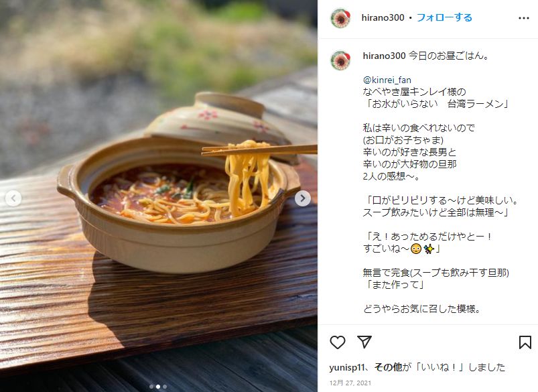Open the three-dot more options menu
The height and width of the screenshot is (392, 538).
click(523, 18)
